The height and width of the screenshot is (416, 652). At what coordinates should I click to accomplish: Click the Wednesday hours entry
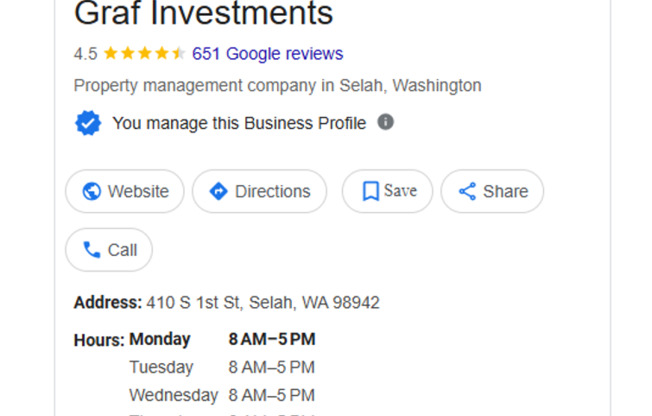pyautogui.click(x=222, y=395)
